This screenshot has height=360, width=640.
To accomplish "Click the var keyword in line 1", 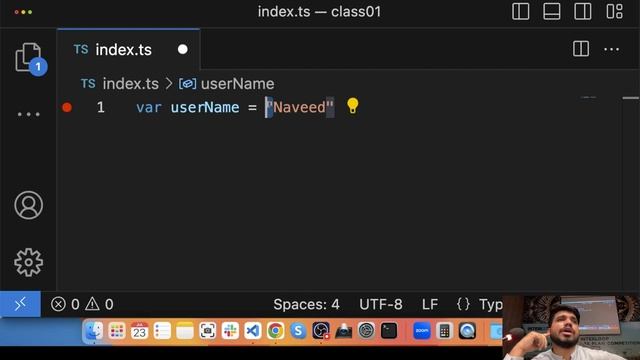I will point(149,107).
